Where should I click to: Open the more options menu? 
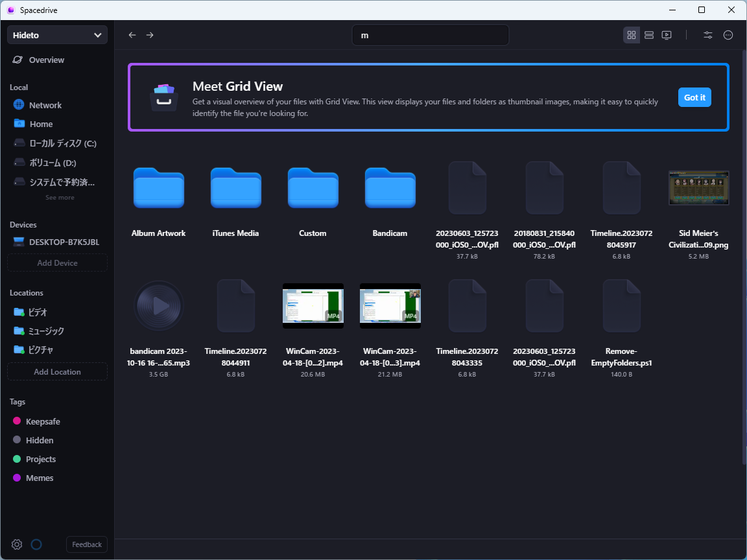(728, 34)
